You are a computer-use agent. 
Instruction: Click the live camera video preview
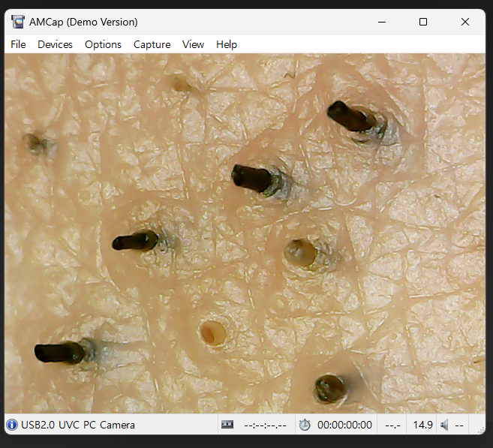[x=245, y=233]
